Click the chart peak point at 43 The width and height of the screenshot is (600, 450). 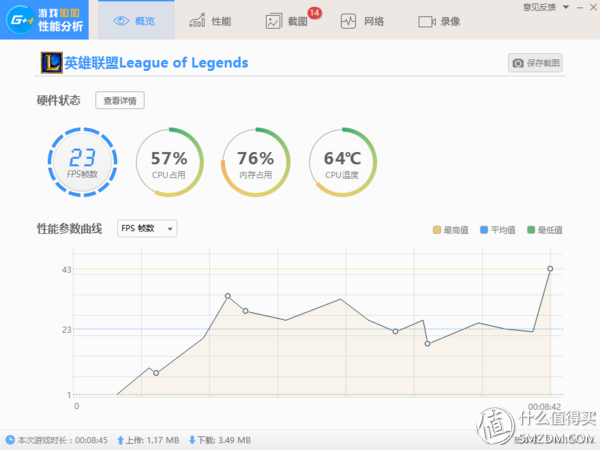tap(550, 269)
